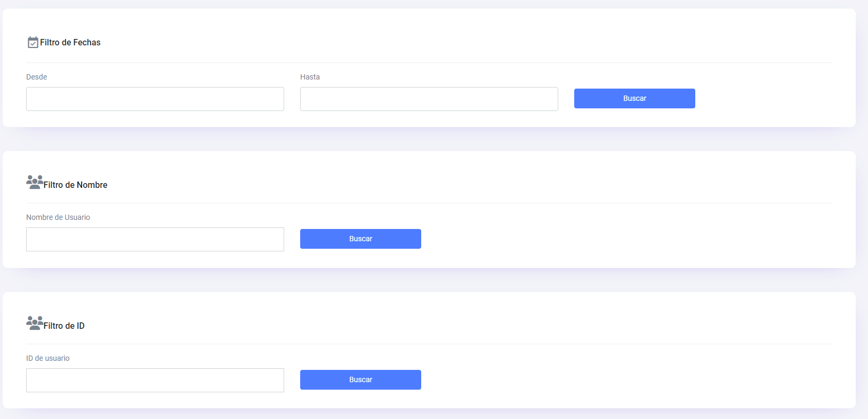
Task: Focus the Desde date input field
Action: coord(155,99)
